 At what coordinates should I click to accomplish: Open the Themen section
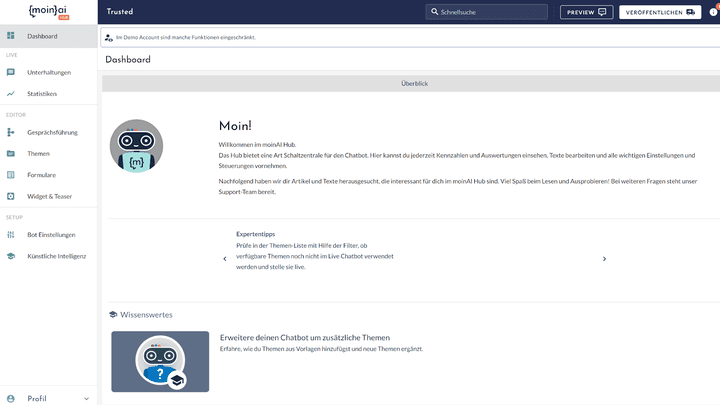(49, 154)
